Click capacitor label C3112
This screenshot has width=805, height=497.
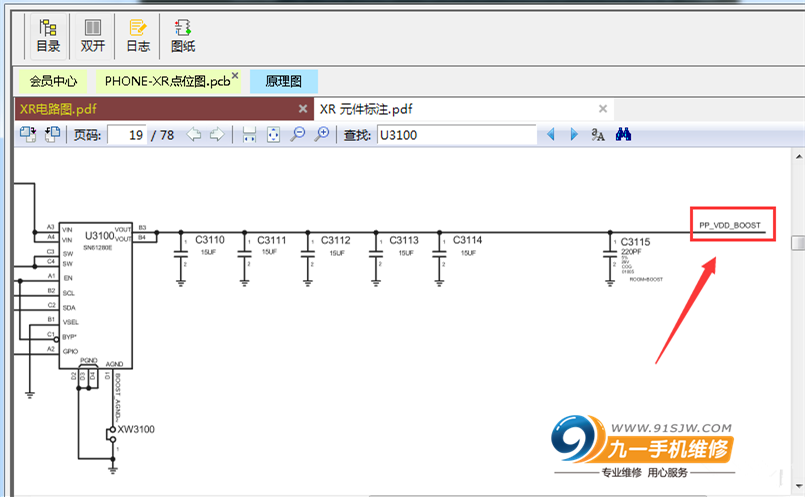coord(335,240)
